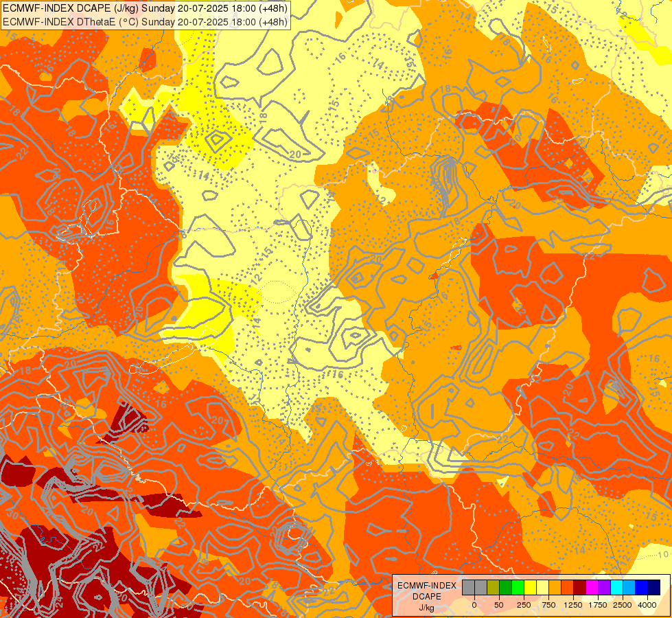This screenshot has width=672, height=618.
Task: Click the ECMWF-INDEX DCAPE title line
Action: pyautogui.click(x=145, y=8)
